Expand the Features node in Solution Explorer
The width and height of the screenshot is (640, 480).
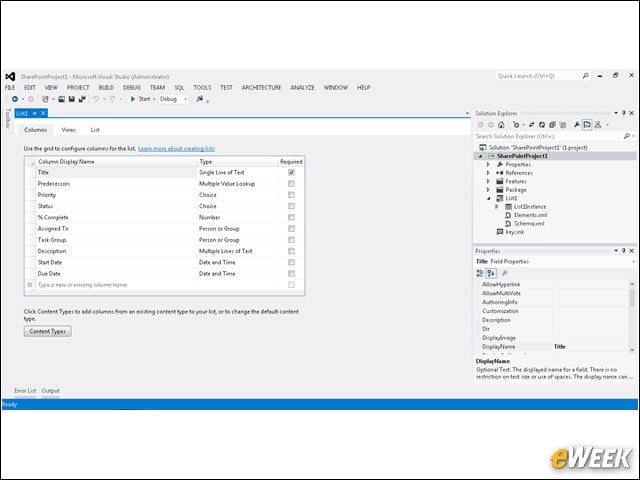[x=488, y=181]
